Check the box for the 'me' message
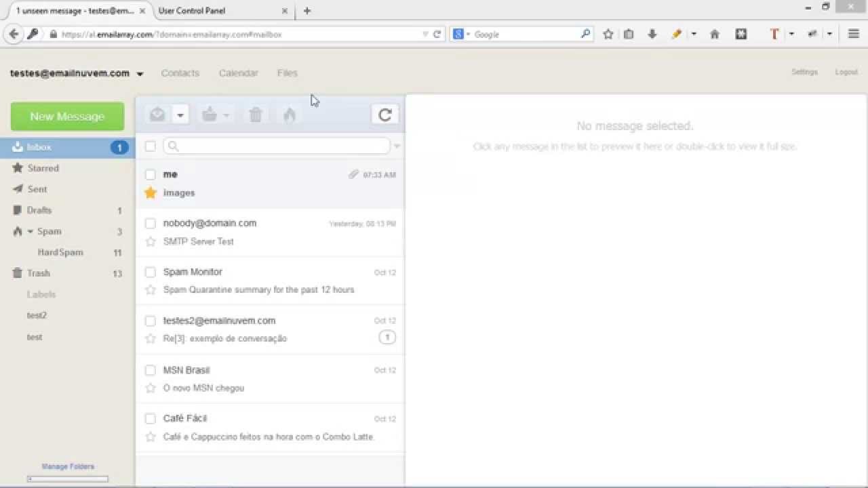 (151, 174)
